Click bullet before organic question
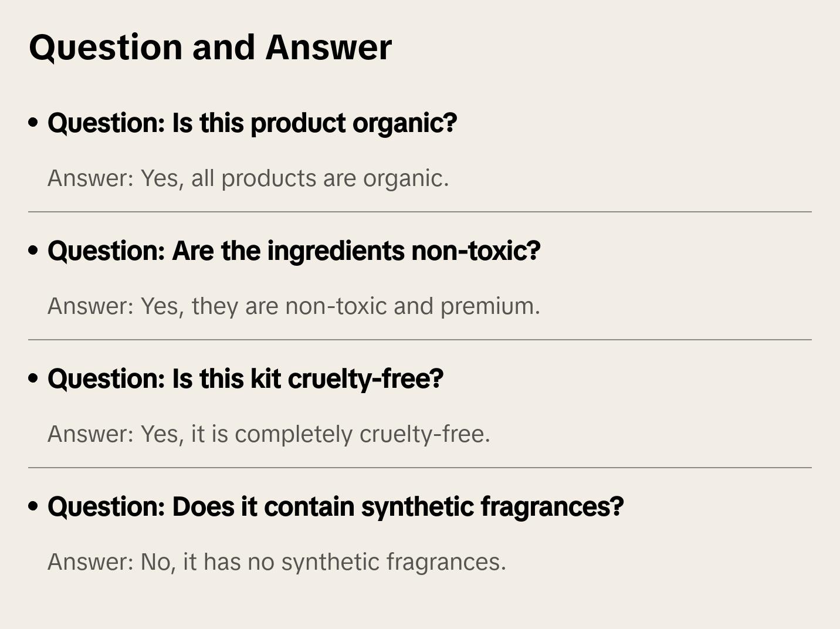 [x=33, y=123]
